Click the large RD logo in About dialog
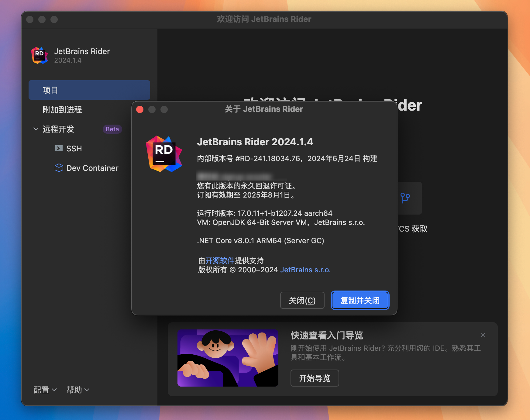Viewport: 530px width, 420px height. tap(164, 154)
